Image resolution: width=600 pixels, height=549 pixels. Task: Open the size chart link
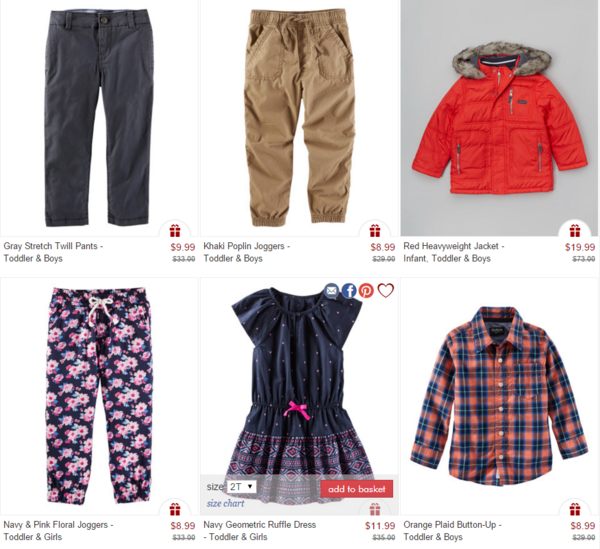click(225, 503)
